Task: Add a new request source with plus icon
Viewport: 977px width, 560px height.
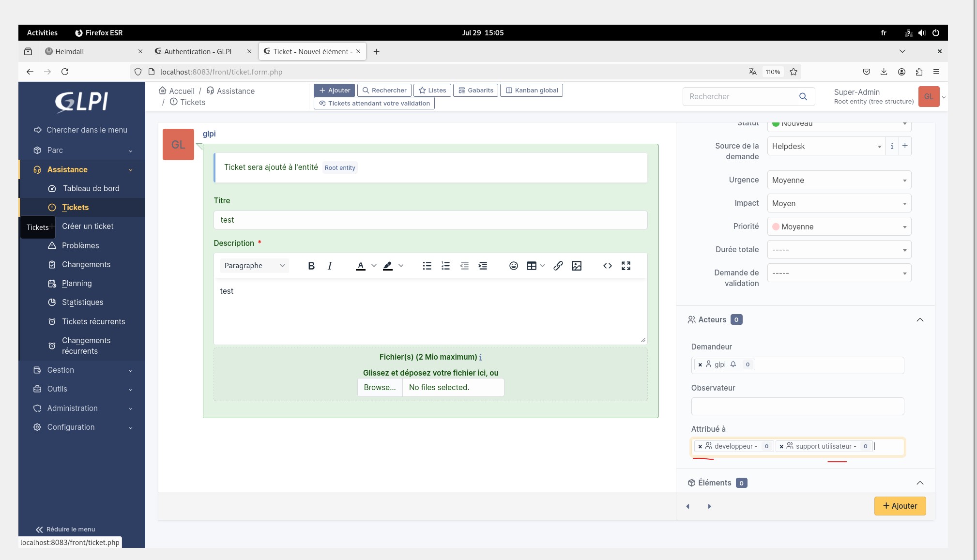Action: 905,146
